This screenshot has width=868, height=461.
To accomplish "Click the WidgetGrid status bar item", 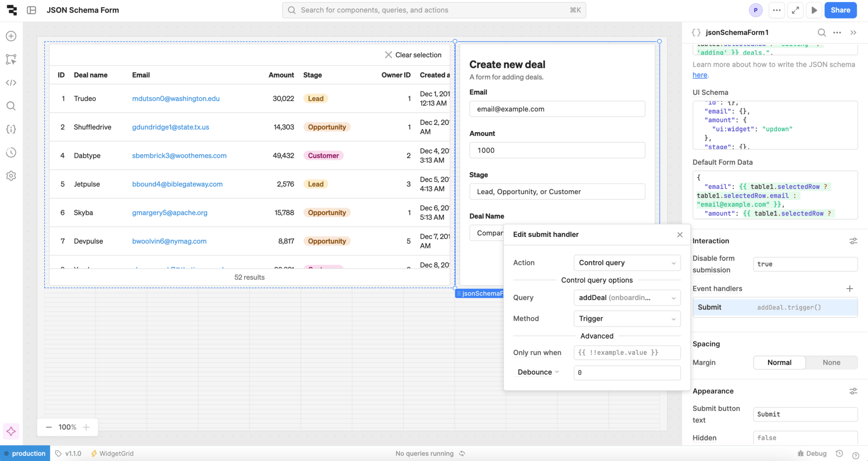I will tap(112, 453).
